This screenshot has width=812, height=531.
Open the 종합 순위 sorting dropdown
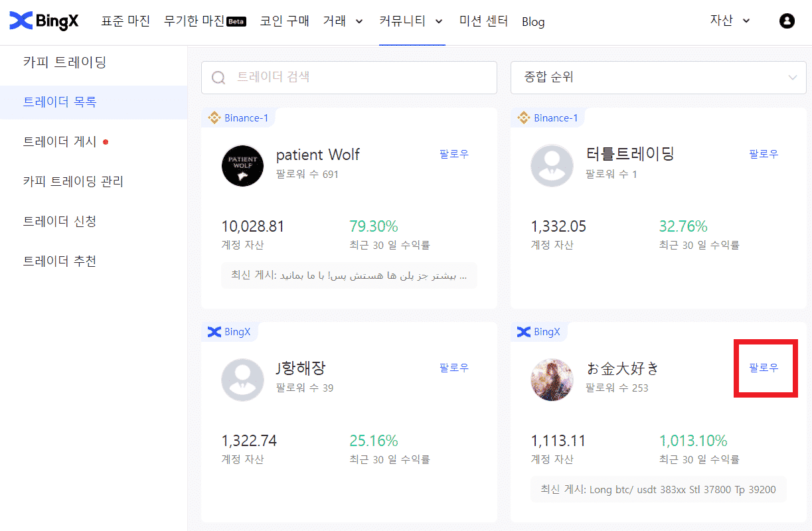pyautogui.click(x=658, y=78)
